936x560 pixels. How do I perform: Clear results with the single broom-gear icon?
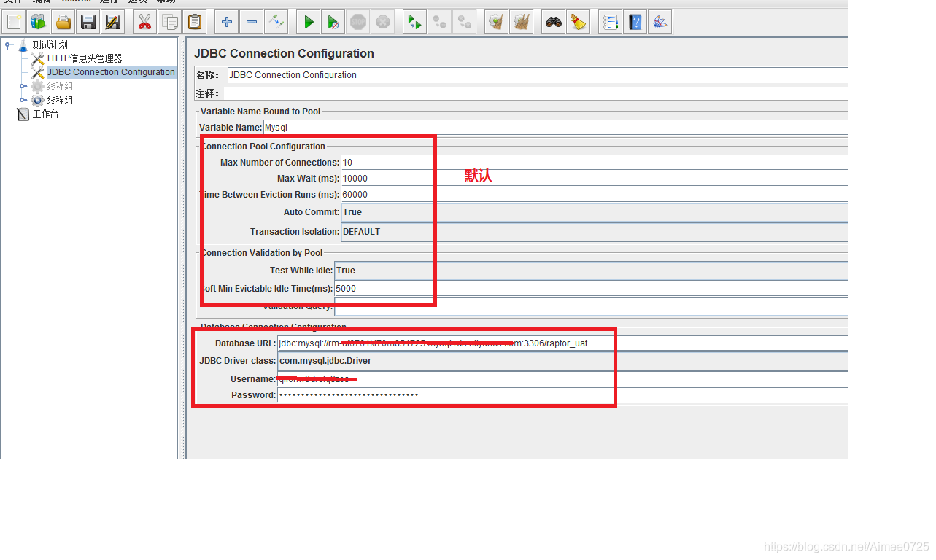497,22
